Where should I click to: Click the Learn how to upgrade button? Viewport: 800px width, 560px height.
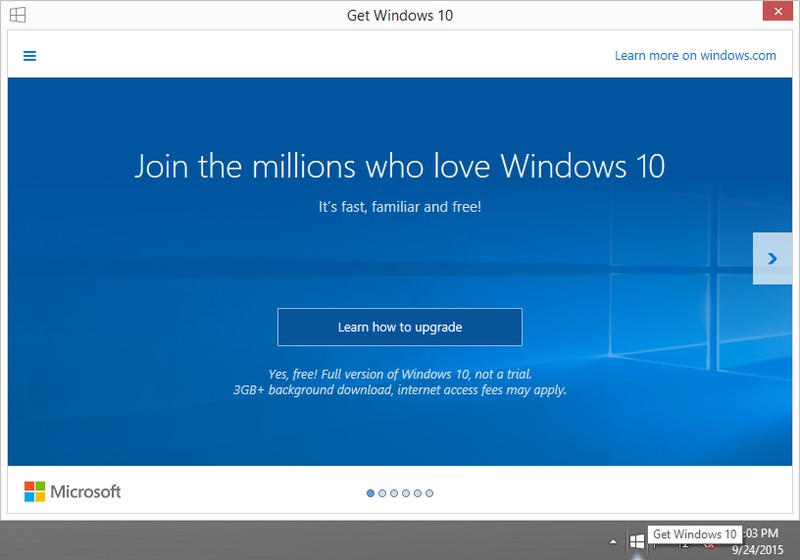tap(399, 327)
